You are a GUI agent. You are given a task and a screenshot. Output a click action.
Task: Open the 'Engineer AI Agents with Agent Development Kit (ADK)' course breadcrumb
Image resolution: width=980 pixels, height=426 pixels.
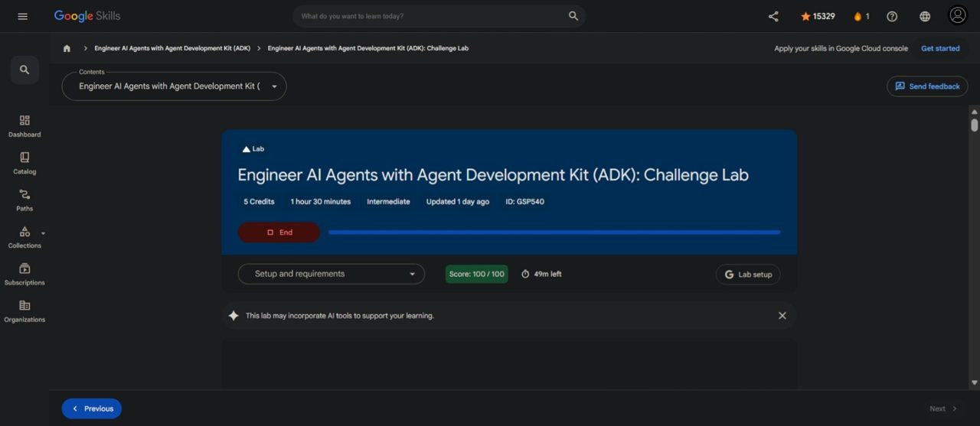click(172, 48)
